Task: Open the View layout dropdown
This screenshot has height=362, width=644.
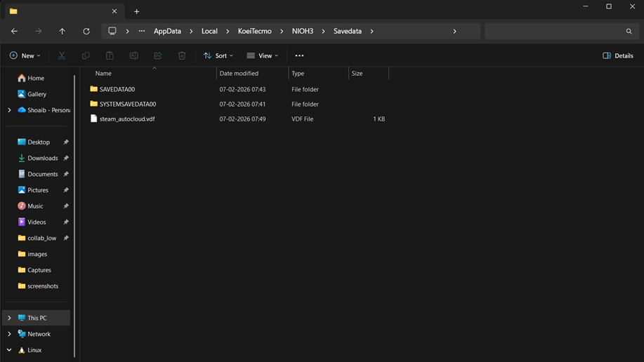Action: click(263, 55)
